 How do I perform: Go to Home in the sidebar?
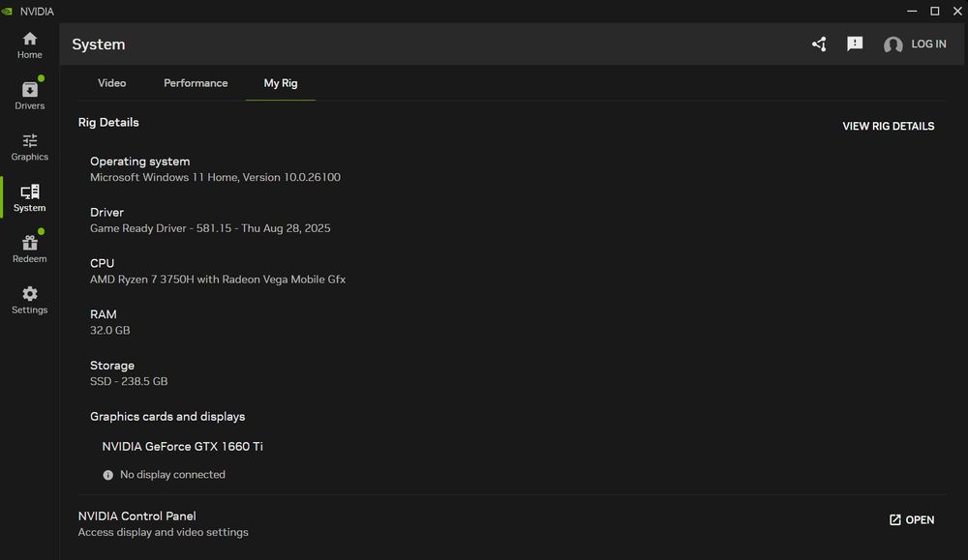[30, 44]
